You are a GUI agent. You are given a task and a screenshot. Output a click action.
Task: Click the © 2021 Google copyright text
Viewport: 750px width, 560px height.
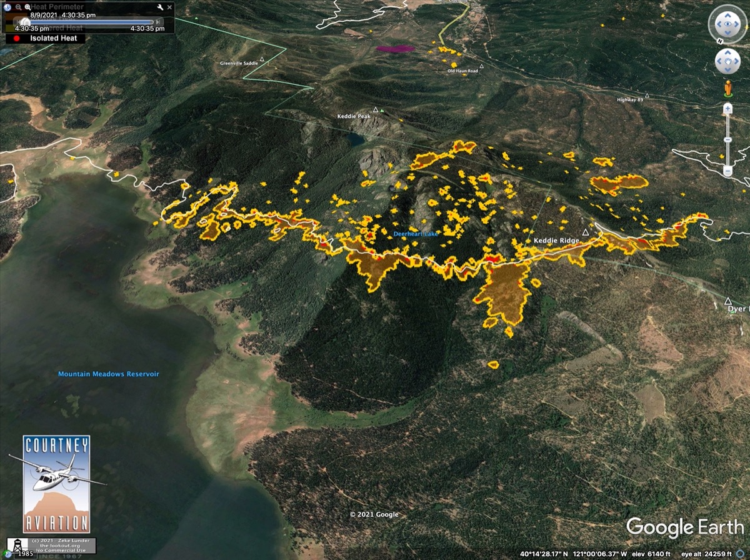[x=374, y=514]
